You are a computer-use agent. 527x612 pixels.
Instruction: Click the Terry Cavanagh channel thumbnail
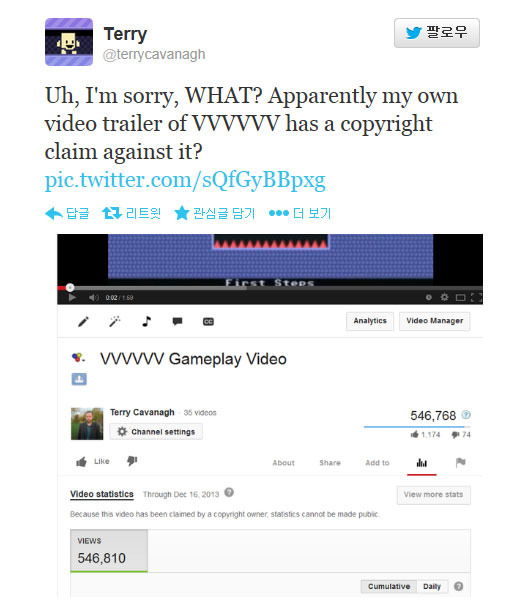[87, 423]
